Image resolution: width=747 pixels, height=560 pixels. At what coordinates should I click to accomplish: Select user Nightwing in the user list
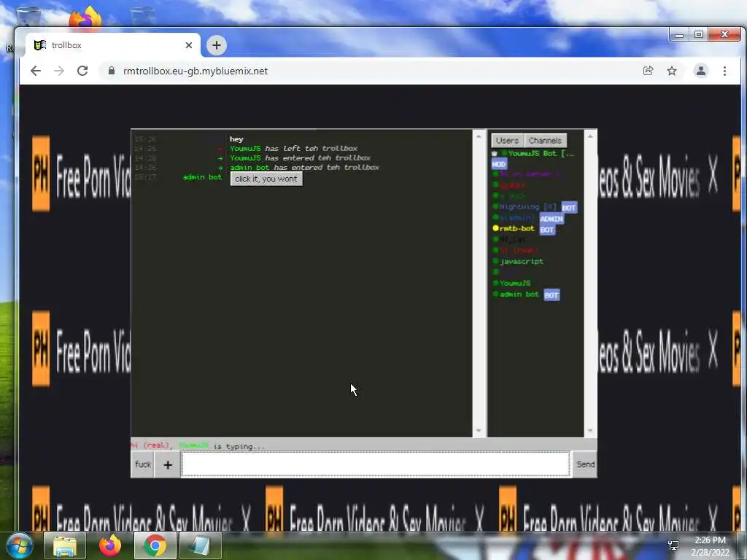click(x=528, y=206)
